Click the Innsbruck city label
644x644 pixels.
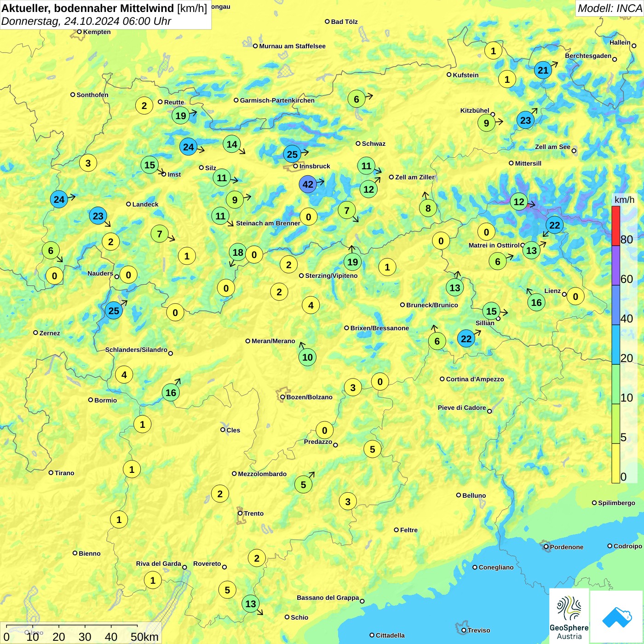(315, 166)
